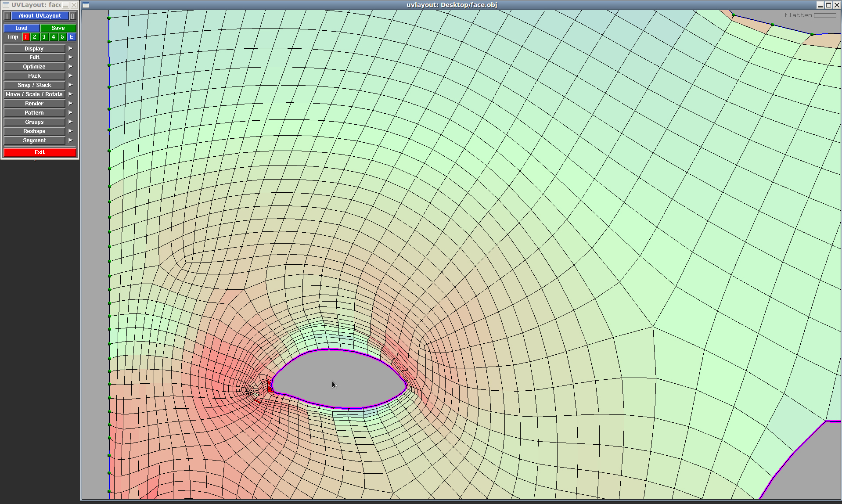842x504 pixels.
Task: Expand the arrow next to Pack
Action: 71,76
